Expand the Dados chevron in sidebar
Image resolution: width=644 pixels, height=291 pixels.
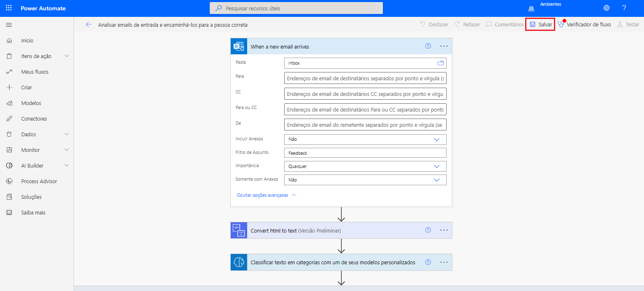(67, 134)
